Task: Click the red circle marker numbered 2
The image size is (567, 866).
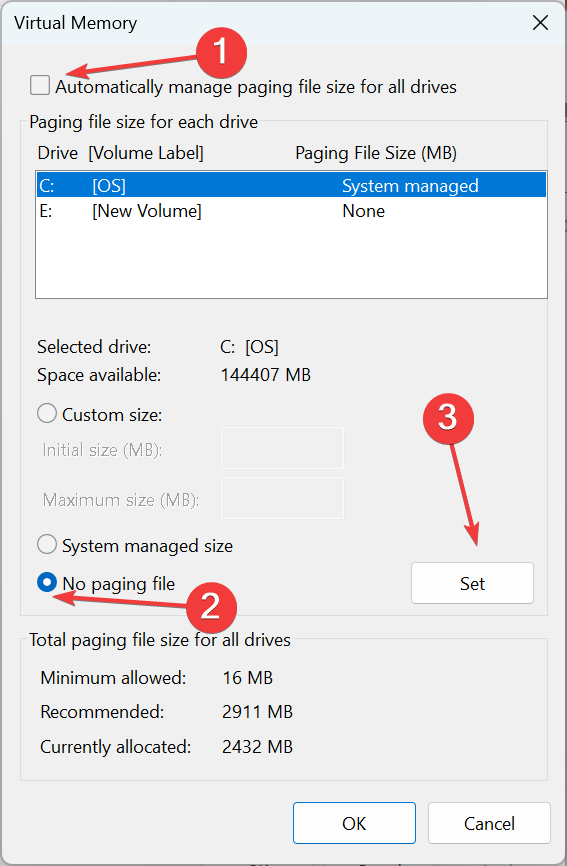Action: (x=211, y=608)
